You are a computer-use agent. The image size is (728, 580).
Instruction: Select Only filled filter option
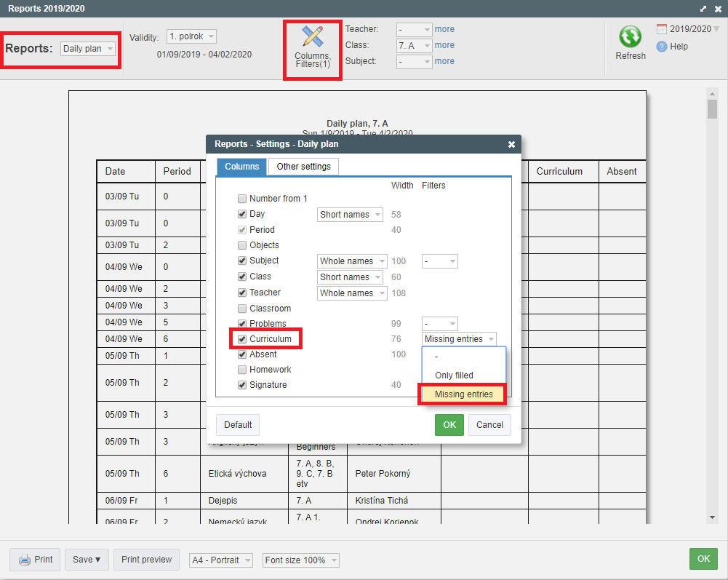pyautogui.click(x=454, y=376)
